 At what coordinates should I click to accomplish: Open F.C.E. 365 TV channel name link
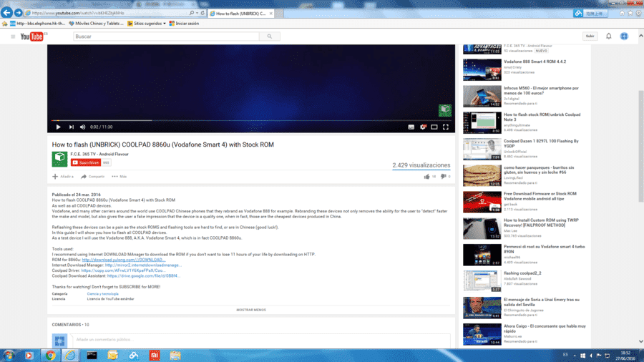pyautogui.click(x=99, y=154)
